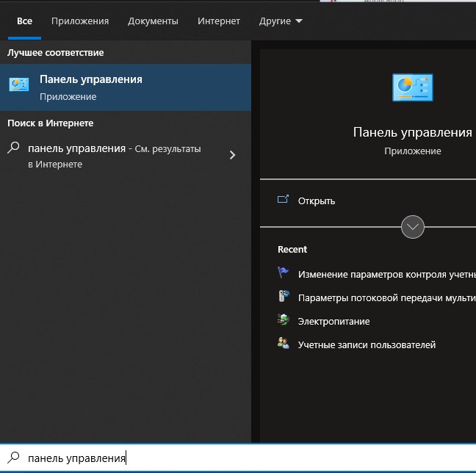The height and width of the screenshot is (473, 476).
Task: Open the Панель управления best match result
Action: point(126,87)
